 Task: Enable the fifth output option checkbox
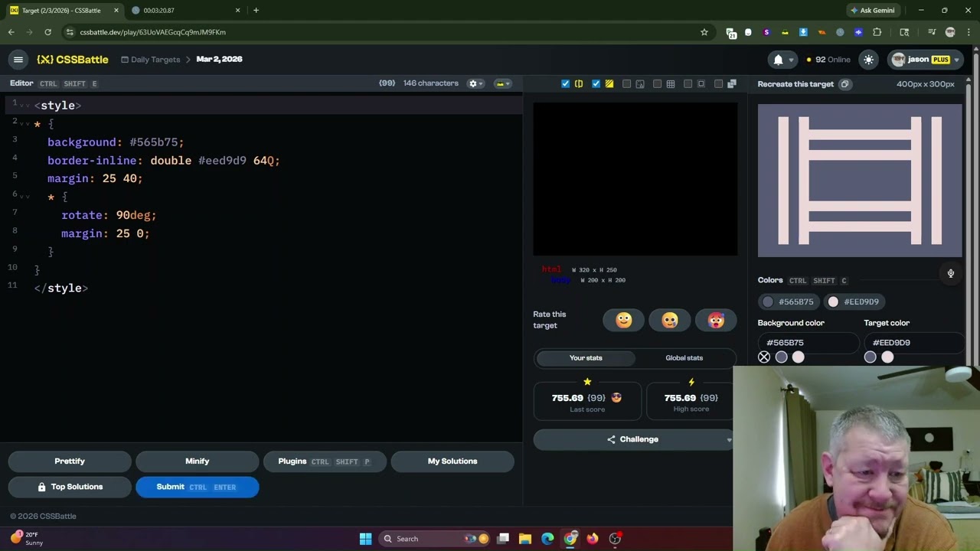click(688, 84)
